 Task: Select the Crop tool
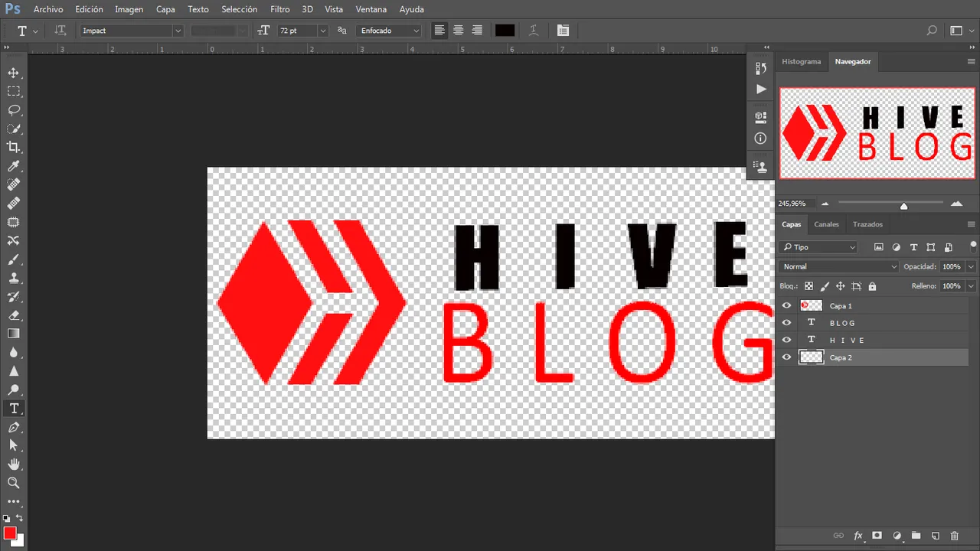(x=13, y=147)
